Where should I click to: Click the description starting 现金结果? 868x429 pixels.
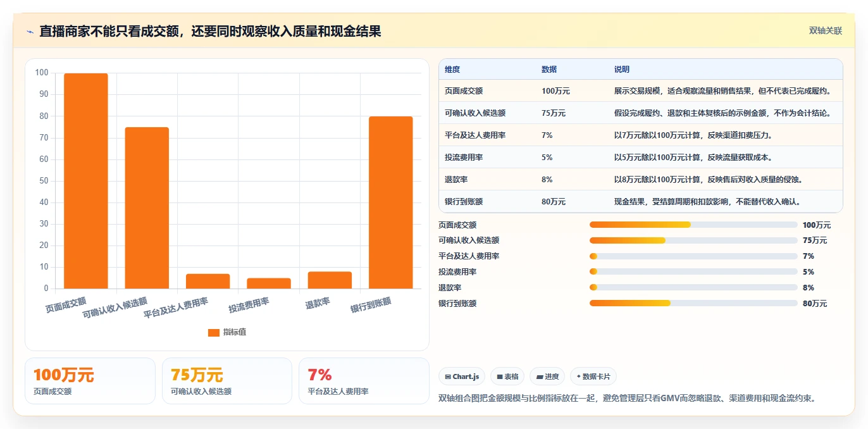[x=708, y=202]
